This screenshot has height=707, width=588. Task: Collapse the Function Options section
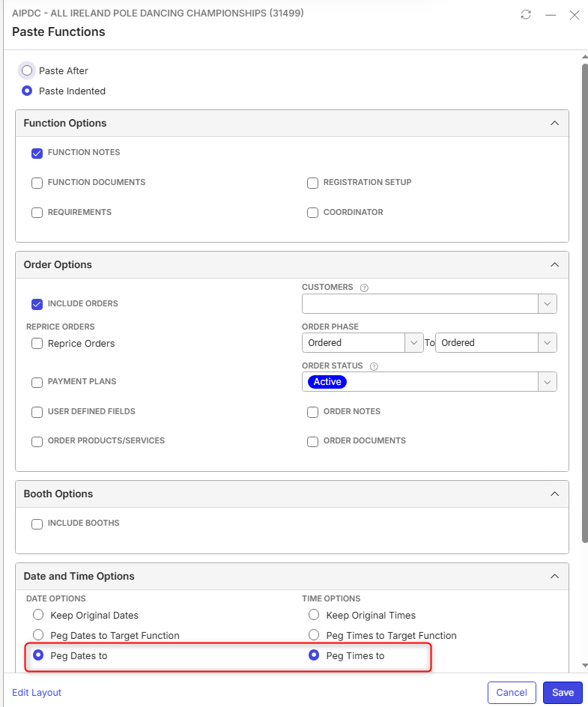tap(554, 123)
